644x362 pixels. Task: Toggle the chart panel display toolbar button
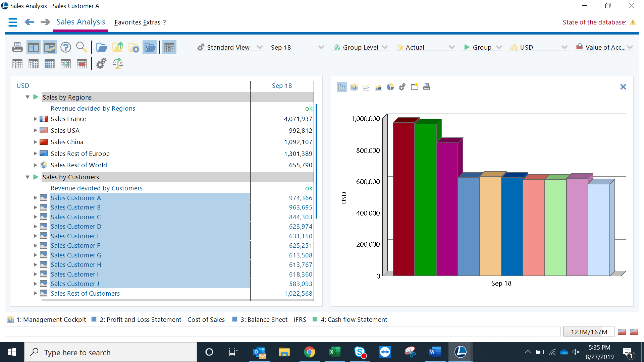click(50, 47)
